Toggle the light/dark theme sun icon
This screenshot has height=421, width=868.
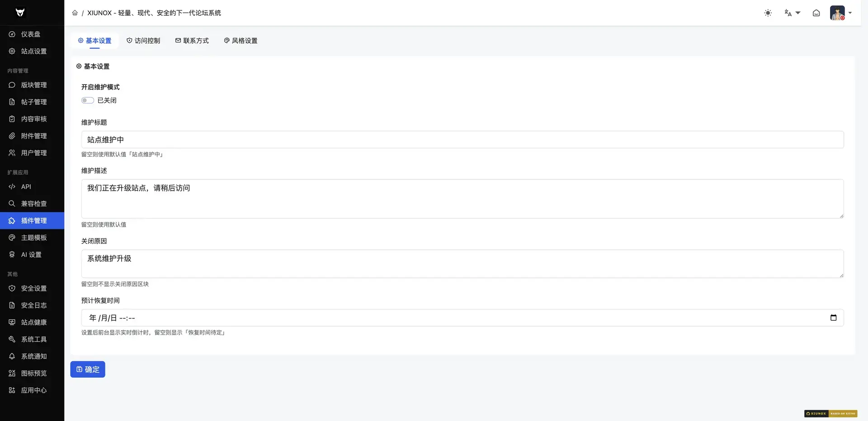coord(768,13)
